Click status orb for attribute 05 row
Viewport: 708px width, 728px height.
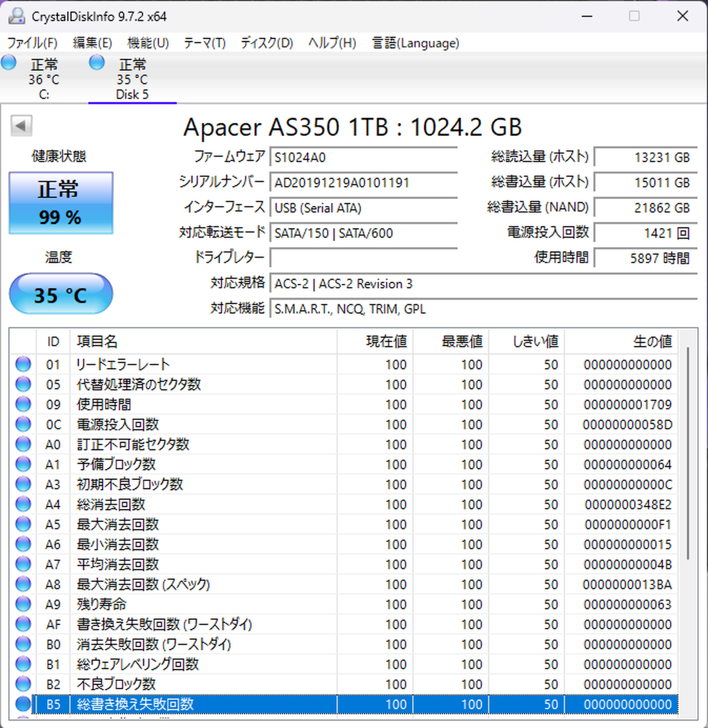click(23, 384)
